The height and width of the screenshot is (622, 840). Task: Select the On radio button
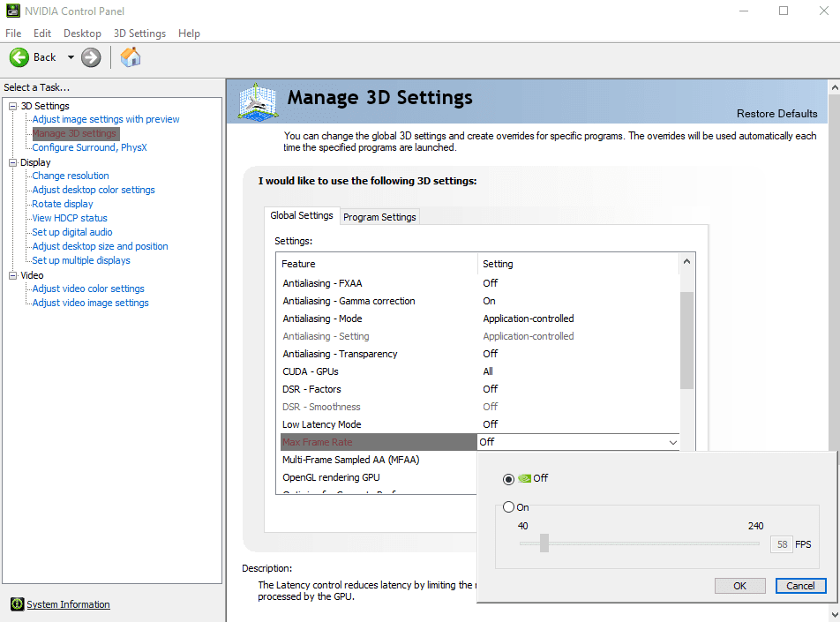tap(508, 506)
